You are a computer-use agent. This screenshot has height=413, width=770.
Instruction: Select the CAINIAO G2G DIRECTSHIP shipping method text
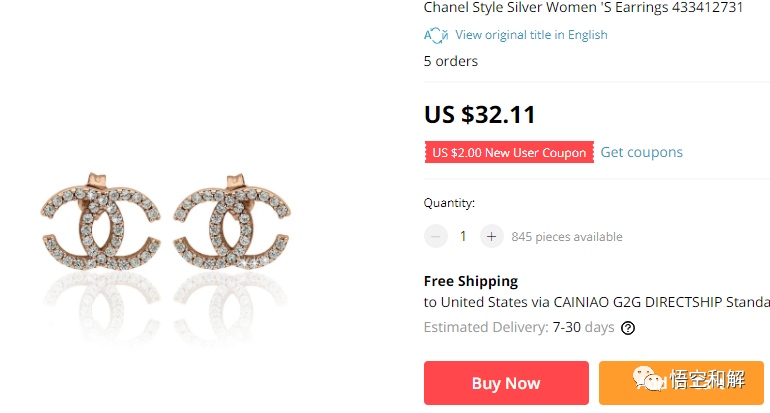coord(640,302)
